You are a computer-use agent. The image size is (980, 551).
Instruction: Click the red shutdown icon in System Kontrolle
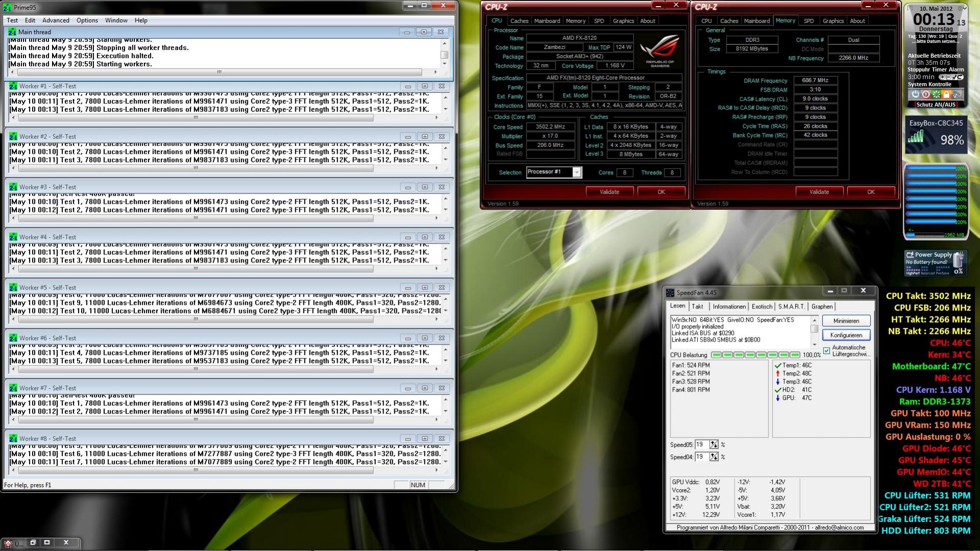pos(925,94)
